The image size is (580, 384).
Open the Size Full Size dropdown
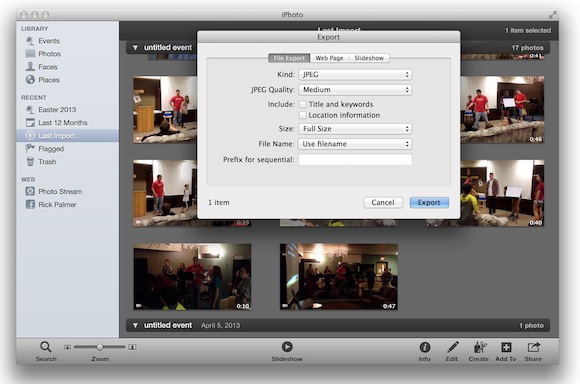355,129
